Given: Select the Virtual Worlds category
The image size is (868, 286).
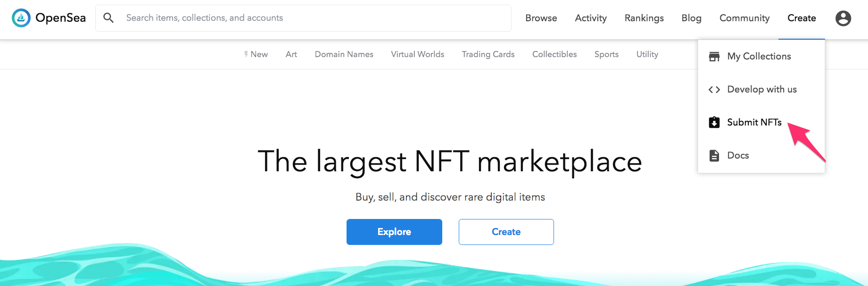Looking at the screenshot, I should click(418, 54).
